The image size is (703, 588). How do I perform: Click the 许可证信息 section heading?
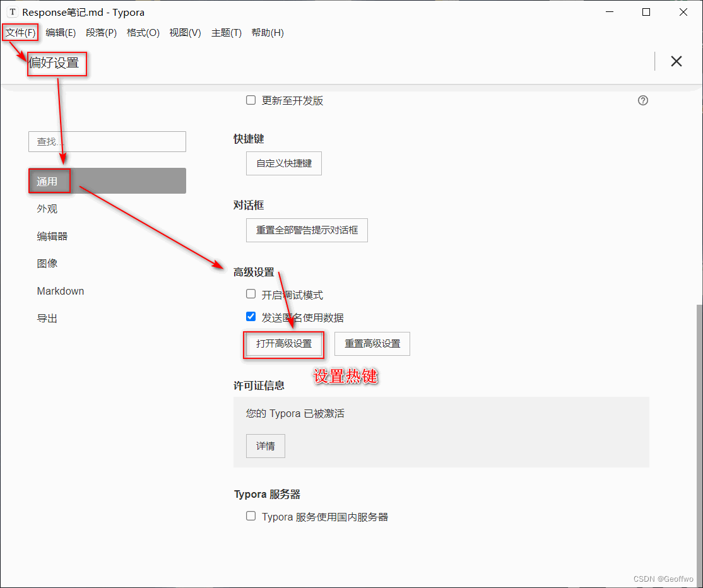[x=259, y=385]
